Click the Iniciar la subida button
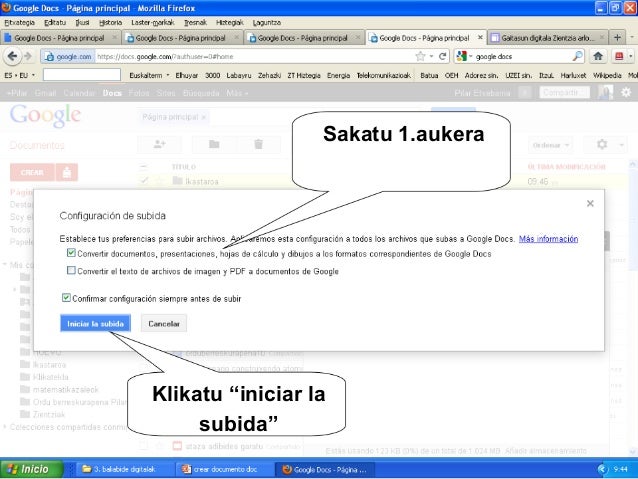 (x=96, y=324)
